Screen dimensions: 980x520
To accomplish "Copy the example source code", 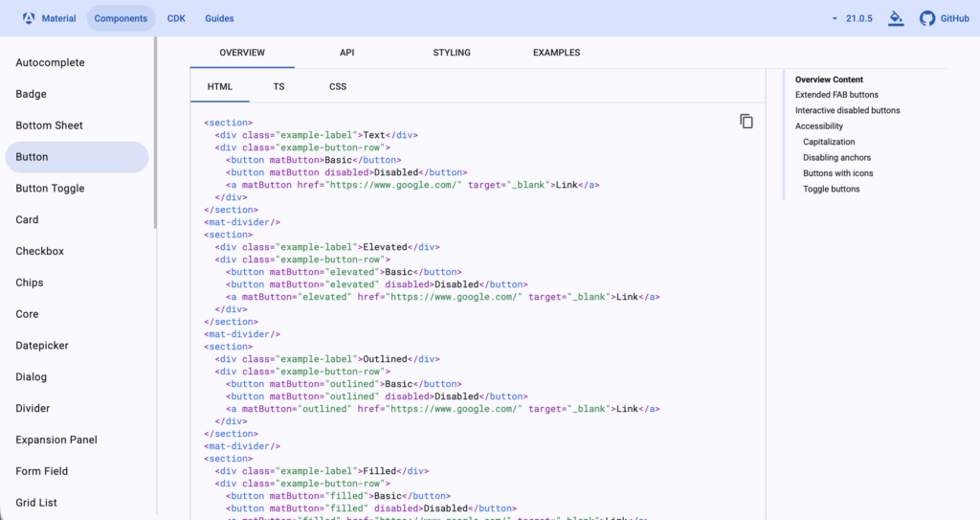I will pyautogui.click(x=746, y=122).
